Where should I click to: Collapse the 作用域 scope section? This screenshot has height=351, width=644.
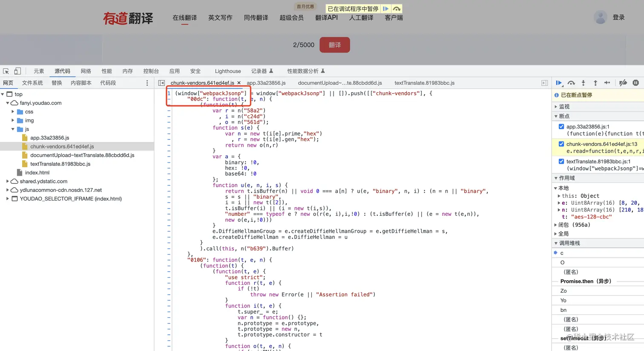pyautogui.click(x=556, y=178)
